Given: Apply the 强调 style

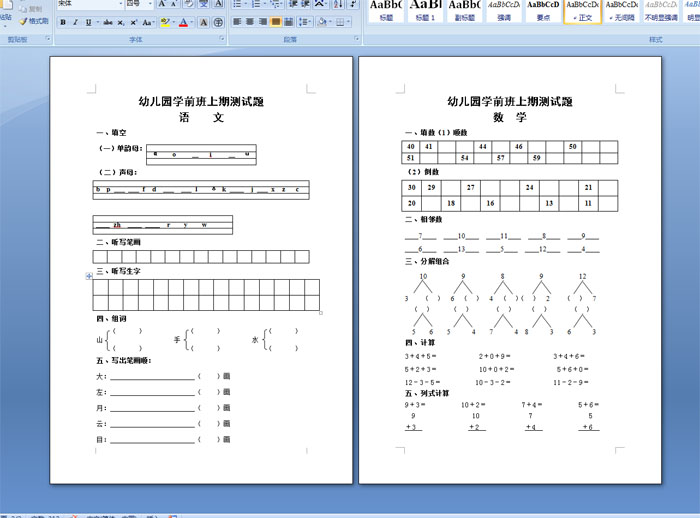Looking at the screenshot, I should (504, 11).
